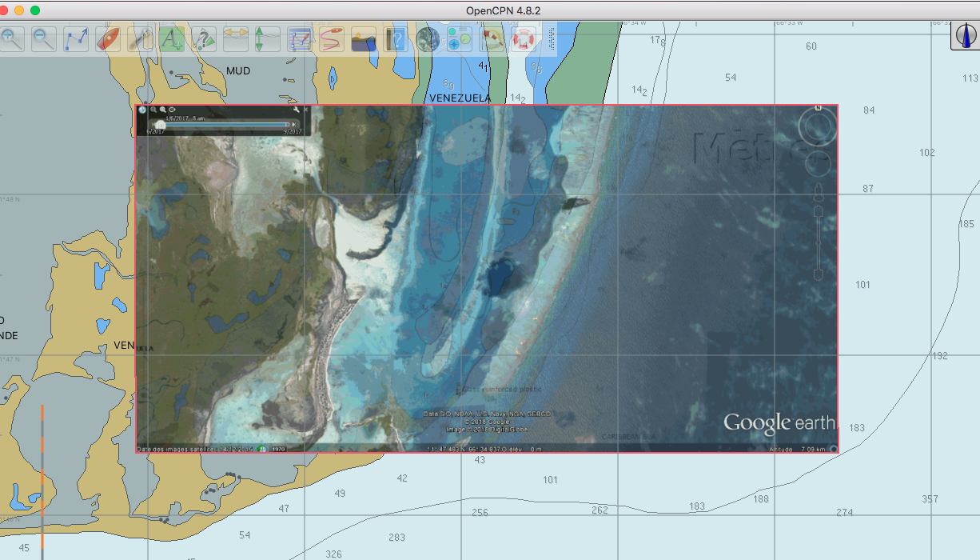Open the GRIB weather plugin icon
The image size is (980, 560).
pyautogui.click(x=492, y=39)
